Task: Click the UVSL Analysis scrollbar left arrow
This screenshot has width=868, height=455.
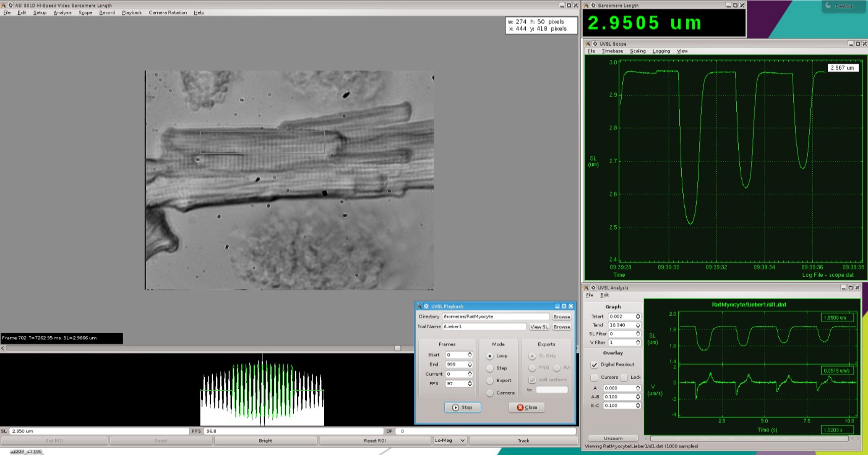Action: (x=646, y=438)
